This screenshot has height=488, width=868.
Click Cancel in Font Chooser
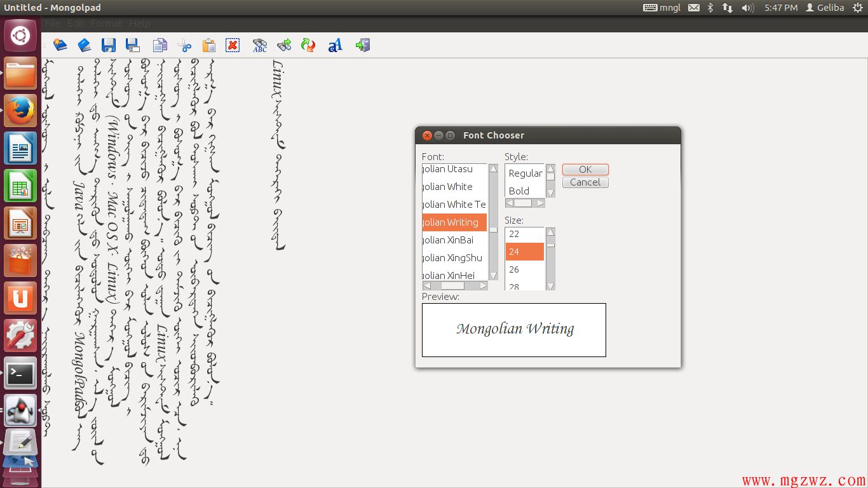point(585,182)
